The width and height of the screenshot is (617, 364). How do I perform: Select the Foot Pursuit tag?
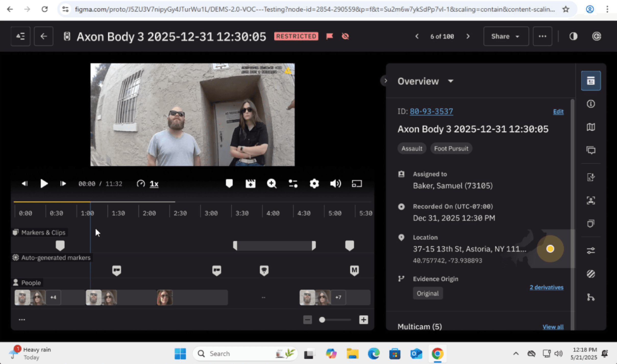[451, 148]
